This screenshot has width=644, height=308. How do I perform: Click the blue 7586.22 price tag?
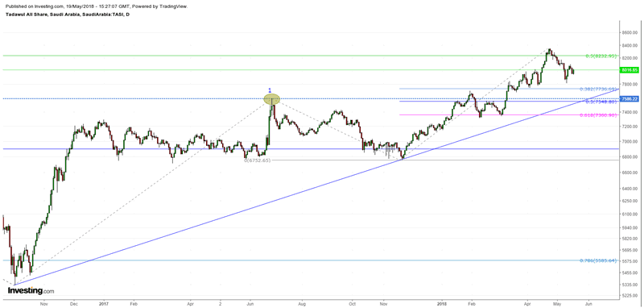tap(630, 98)
